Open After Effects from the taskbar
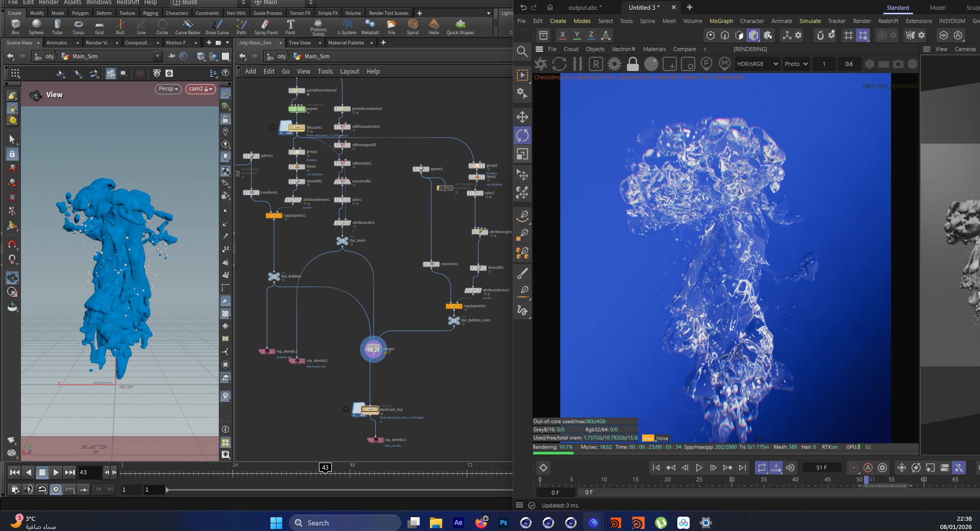This screenshot has height=531, width=980. tap(458, 523)
